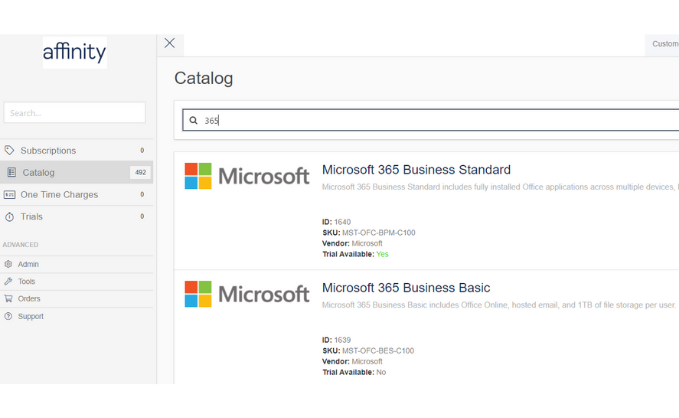679x418 pixels.
Task: Click the Catalog page heading
Action: pos(204,78)
